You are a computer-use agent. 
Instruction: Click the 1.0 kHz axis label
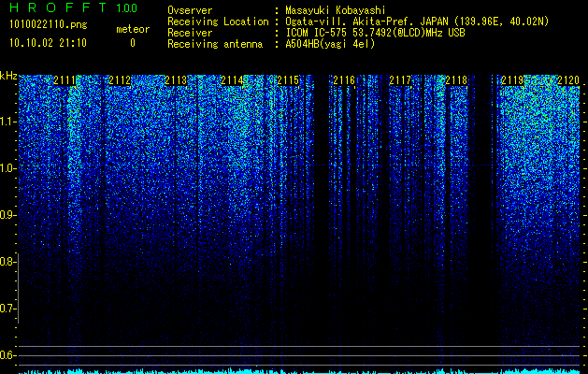point(7,168)
